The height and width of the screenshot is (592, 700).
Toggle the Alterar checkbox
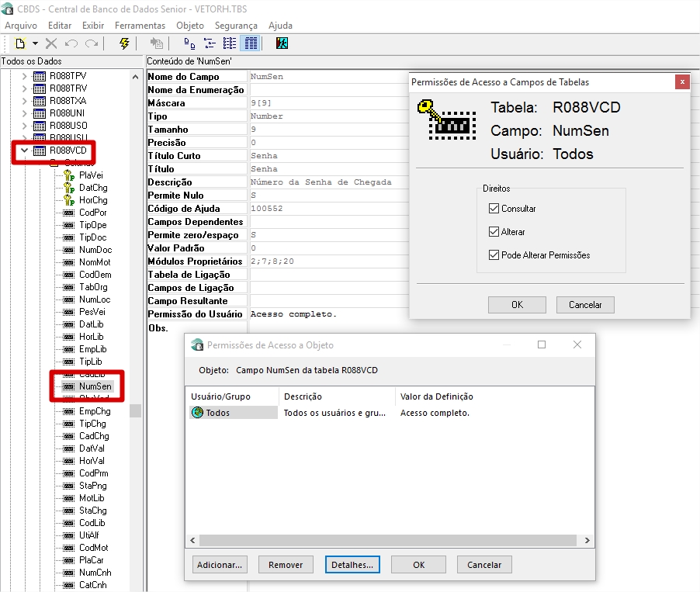pyautogui.click(x=494, y=232)
